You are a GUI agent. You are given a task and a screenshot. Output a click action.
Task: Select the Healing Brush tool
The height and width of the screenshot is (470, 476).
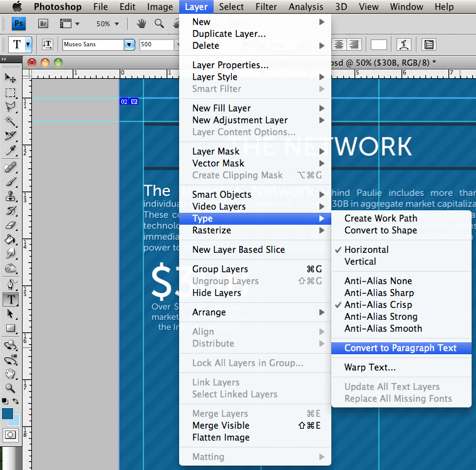click(x=10, y=167)
